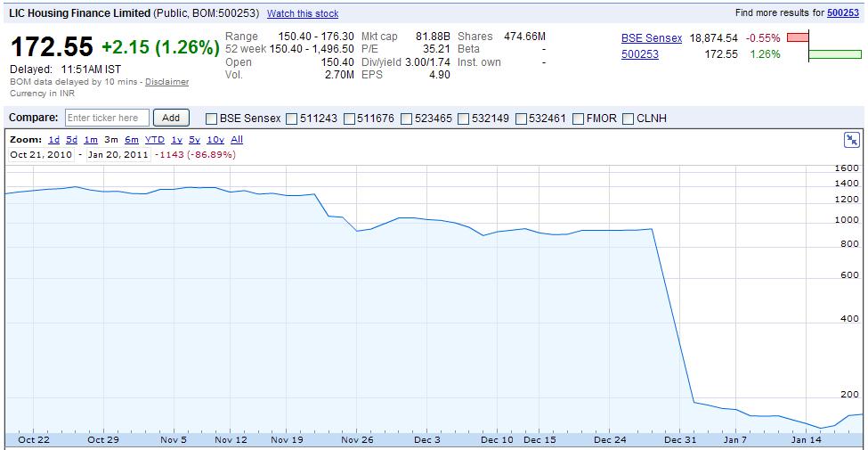Set chart zoom to 1d
This screenshot has height=450, width=868.
click(x=54, y=140)
